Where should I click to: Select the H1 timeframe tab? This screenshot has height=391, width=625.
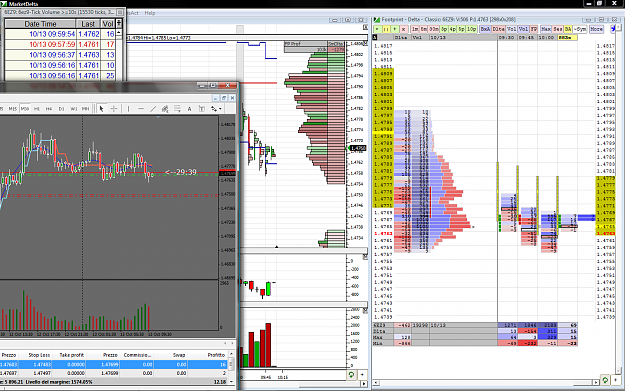tap(37, 108)
